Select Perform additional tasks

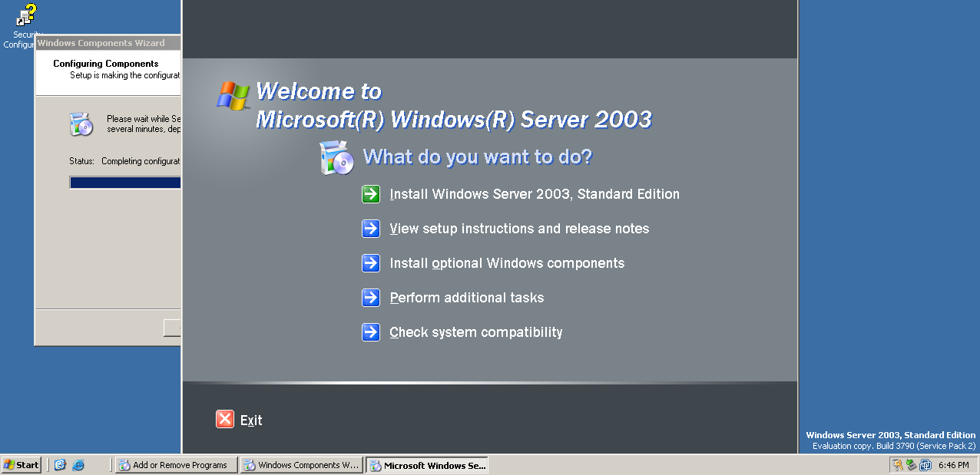point(467,298)
